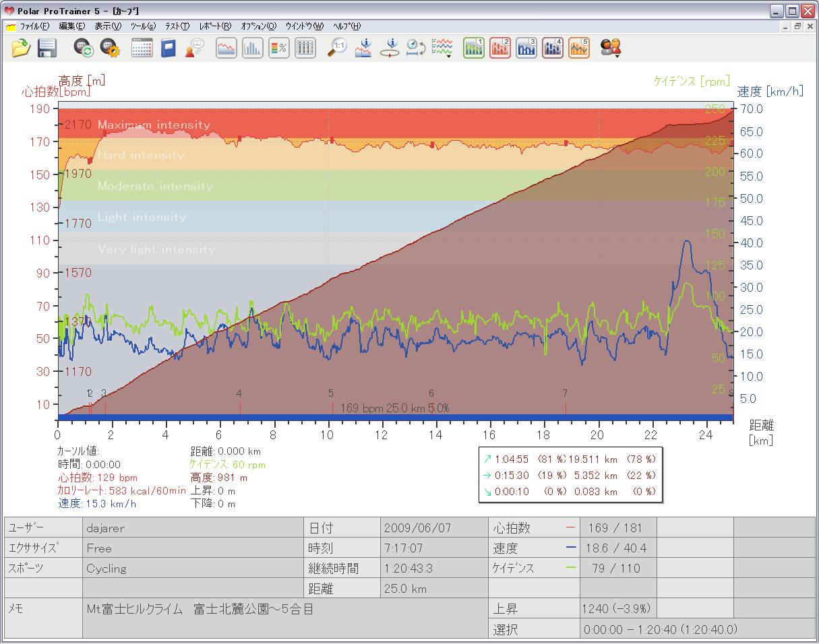Open the 表示(V) menu

click(108, 26)
